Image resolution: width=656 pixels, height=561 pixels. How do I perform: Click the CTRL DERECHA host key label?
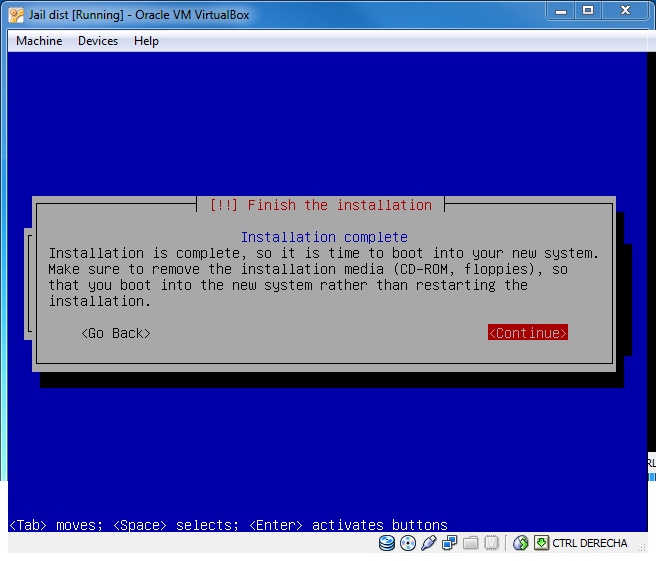589,543
